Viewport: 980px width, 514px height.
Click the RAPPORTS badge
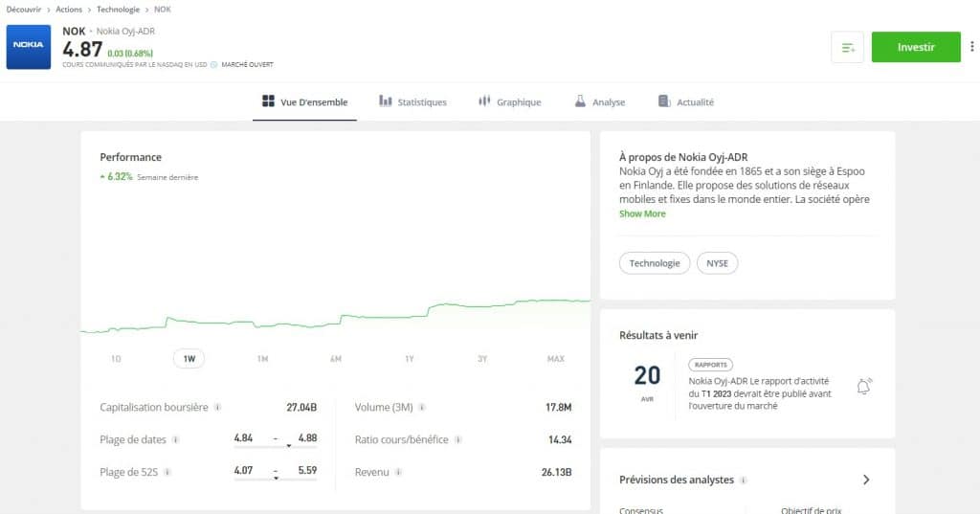711,365
